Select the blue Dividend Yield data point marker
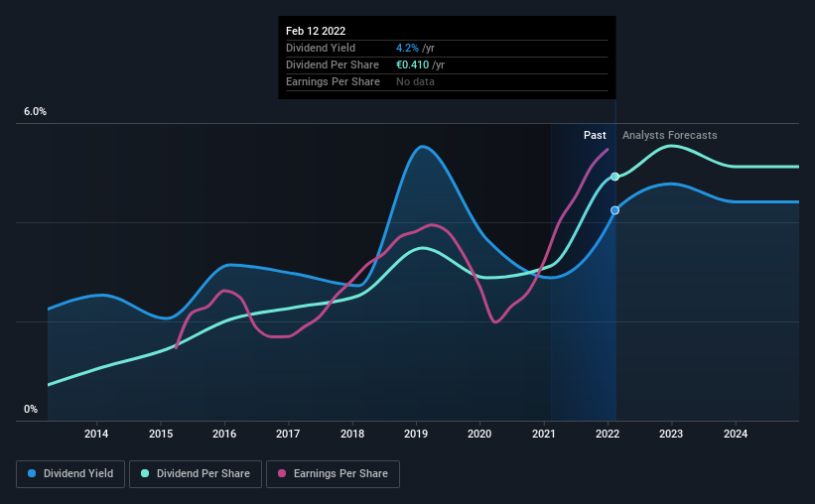This screenshot has width=815, height=504. pyautogui.click(x=614, y=210)
